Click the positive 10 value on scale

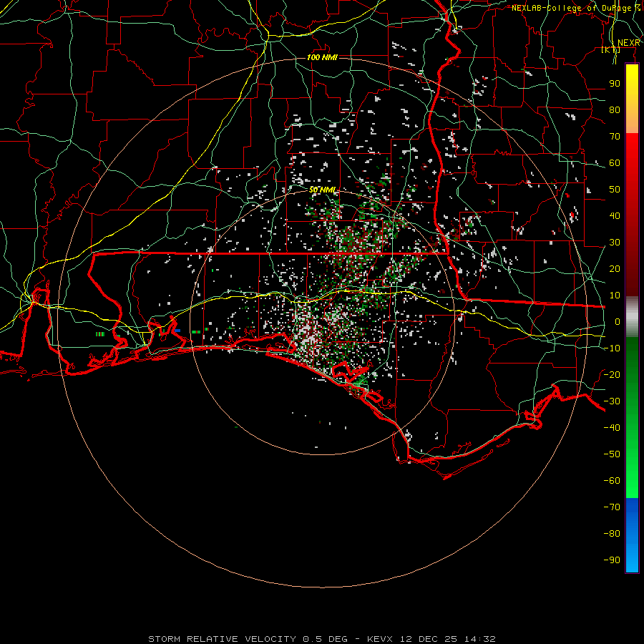pos(615,296)
